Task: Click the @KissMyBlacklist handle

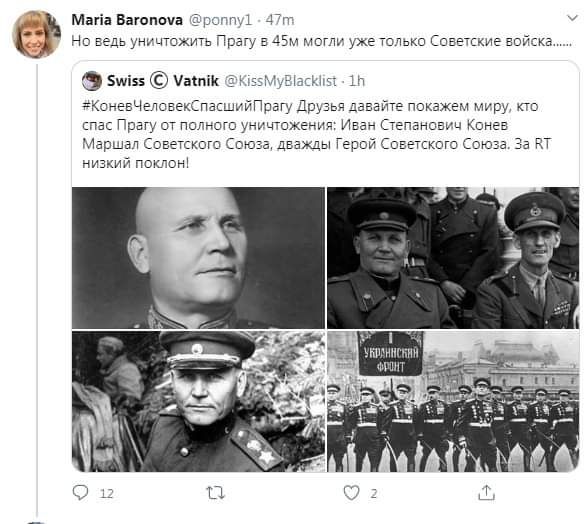Action: pos(280,81)
